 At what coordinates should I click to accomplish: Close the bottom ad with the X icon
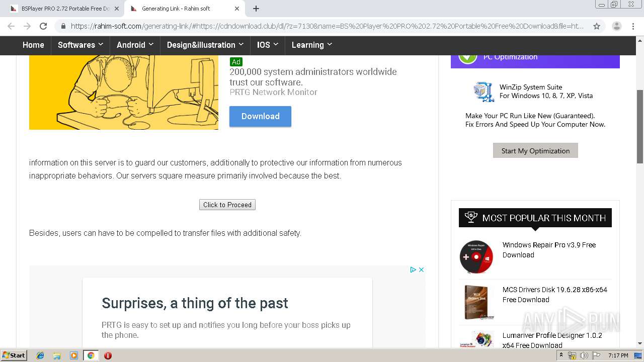click(422, 269)
